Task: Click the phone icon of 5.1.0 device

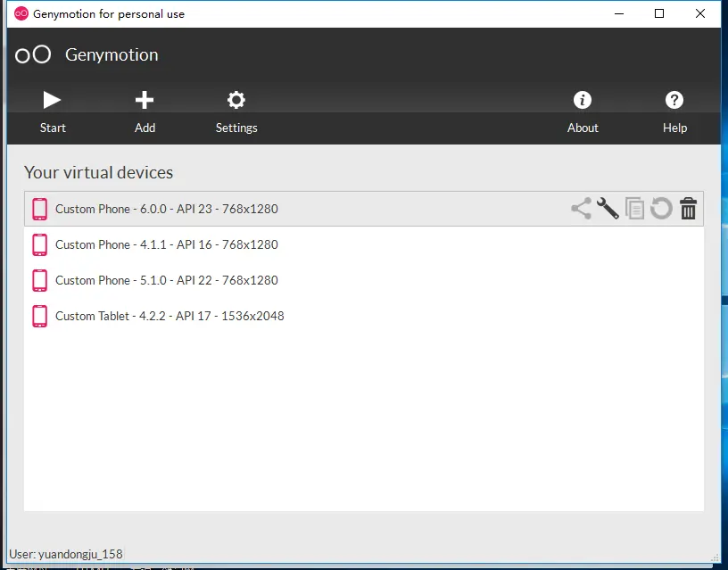Action: (x=40, y=280)
